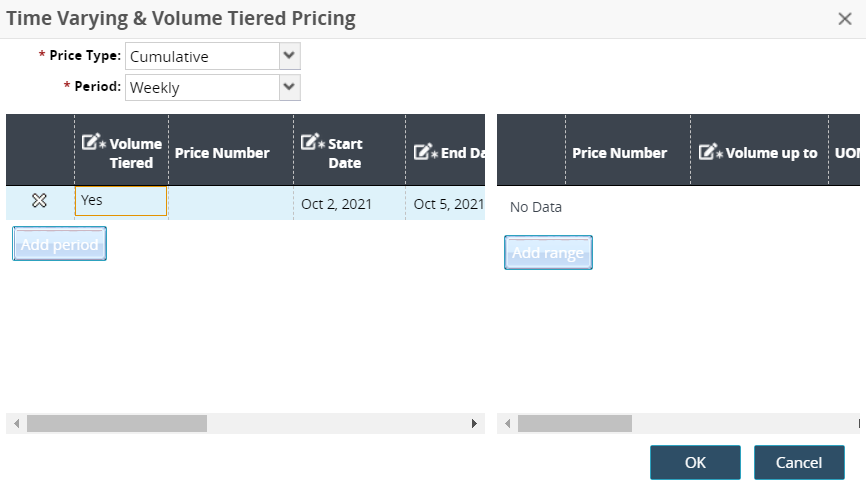Click the Volume Tiered edit pencil icon
Image resolution: width=866 pixels, height=493 pixels.
[90, 143]
